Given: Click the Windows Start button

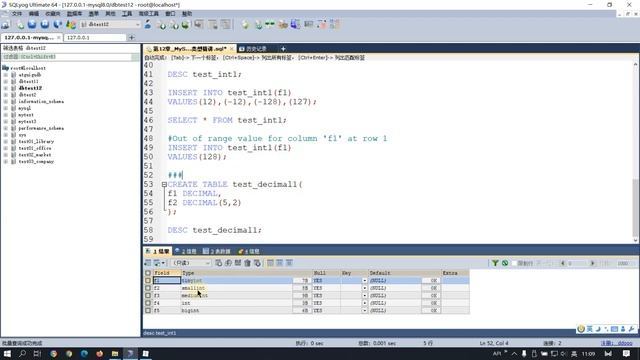Looking at the screenshot, I should [7, 354].
